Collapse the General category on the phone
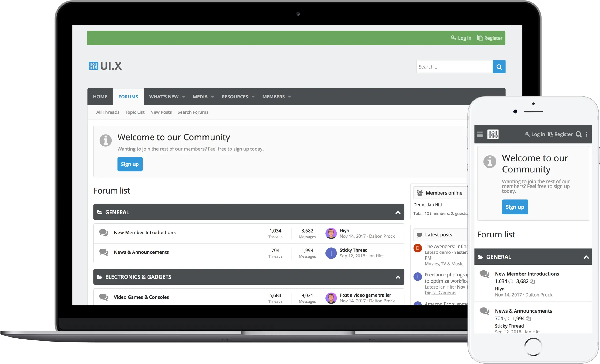 click(586, 257)
